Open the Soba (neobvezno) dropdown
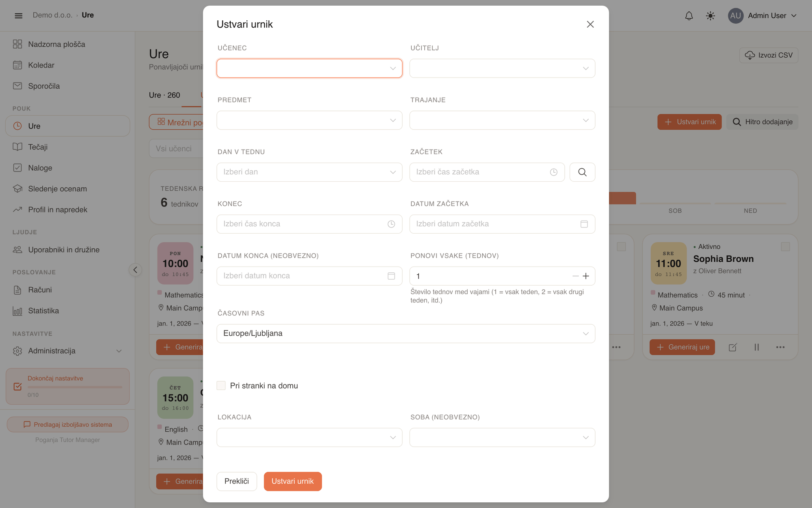Image resolution: width=812 pixels, height=508 pixels. pyautogui.click(x=502, y=438)
